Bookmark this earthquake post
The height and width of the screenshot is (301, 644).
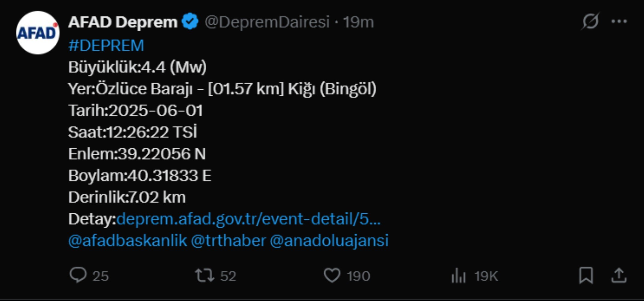pyautogui.click(x=586, y=275)
